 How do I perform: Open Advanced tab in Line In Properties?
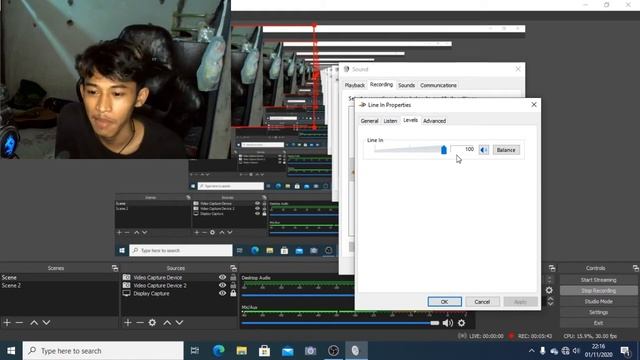tap(434, 121)
